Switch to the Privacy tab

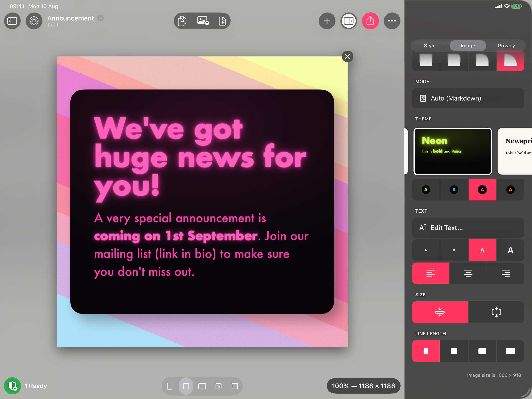506,46
